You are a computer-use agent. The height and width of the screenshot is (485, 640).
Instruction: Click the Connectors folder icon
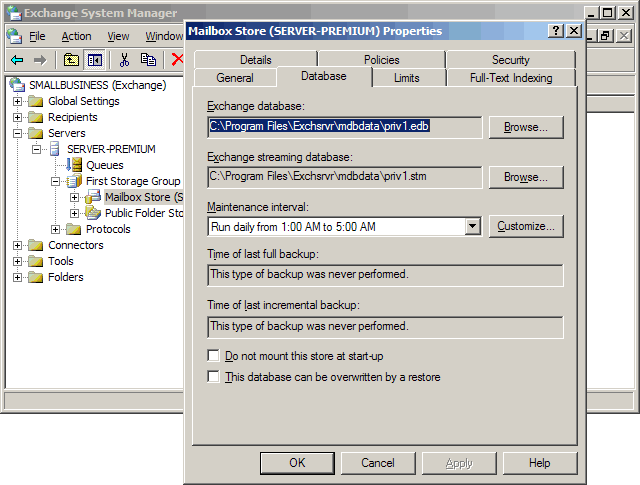coord(36,245)
